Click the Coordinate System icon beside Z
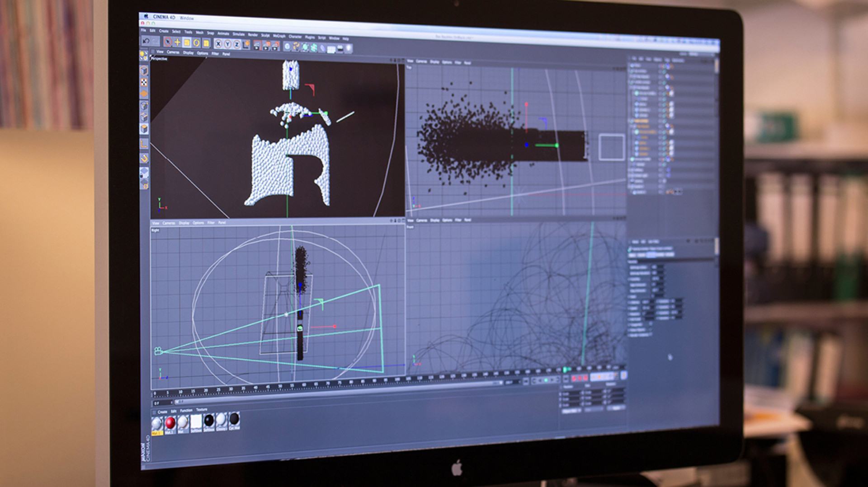The height and width of the screenshot is (487, 868). [x=246, y=45]
